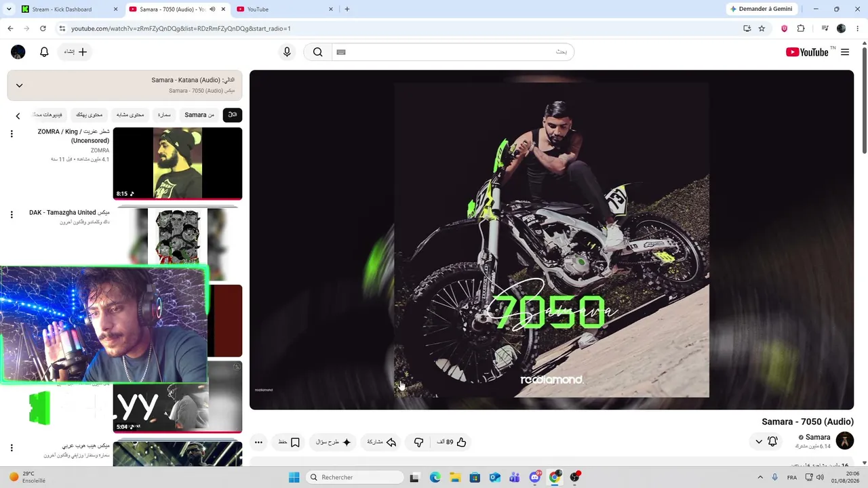Go back to previous page
Image resolution: width=868 pixels, height=488 pixels.
(x=10, y=28)
